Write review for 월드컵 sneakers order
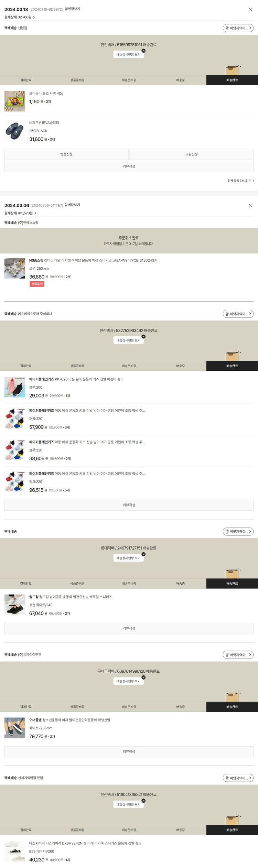The image size is (258, 868). (129, 628)
